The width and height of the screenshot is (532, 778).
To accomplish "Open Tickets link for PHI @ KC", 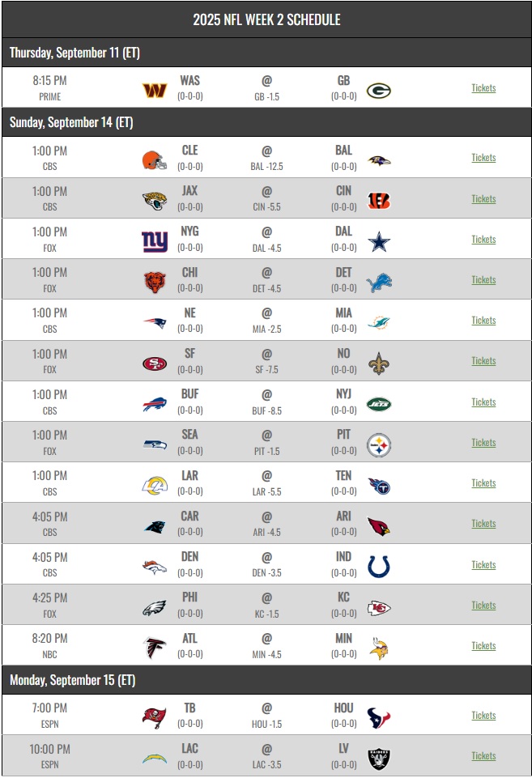I will pyautogui.click(x=483, y=606).
